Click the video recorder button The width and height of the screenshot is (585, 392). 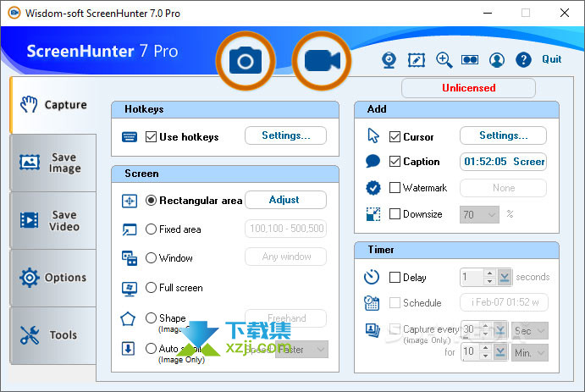coord(322,61)
